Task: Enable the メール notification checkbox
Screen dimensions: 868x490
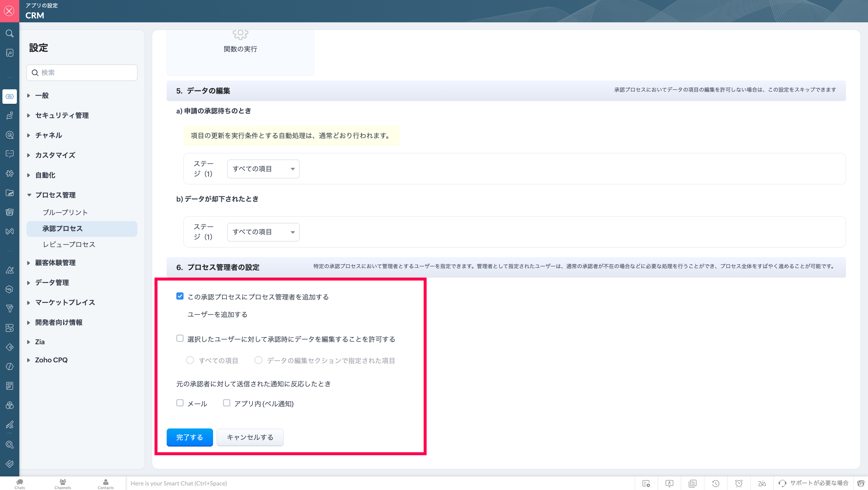Action: tap(180, 403)
